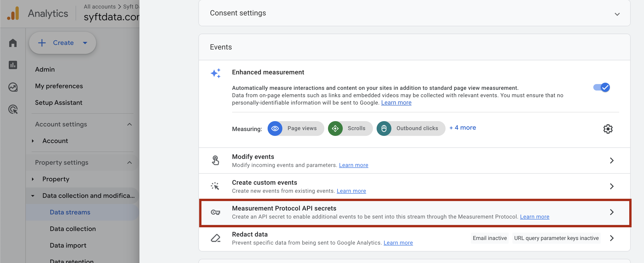Expand the Consent settings section
The image size is (644, 263).
coord(617,14)
